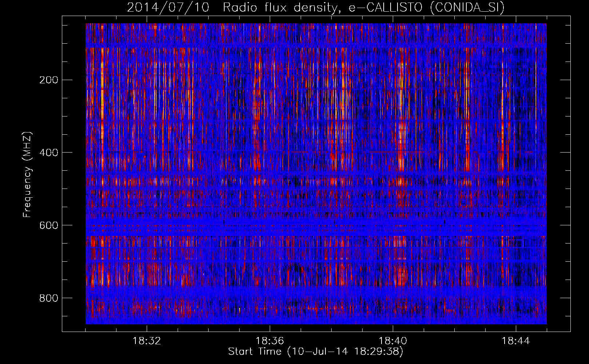This screenshot has width=589, height=364.
Task: Click the 400 frequency tick label
Action: [x=49, y=153]
